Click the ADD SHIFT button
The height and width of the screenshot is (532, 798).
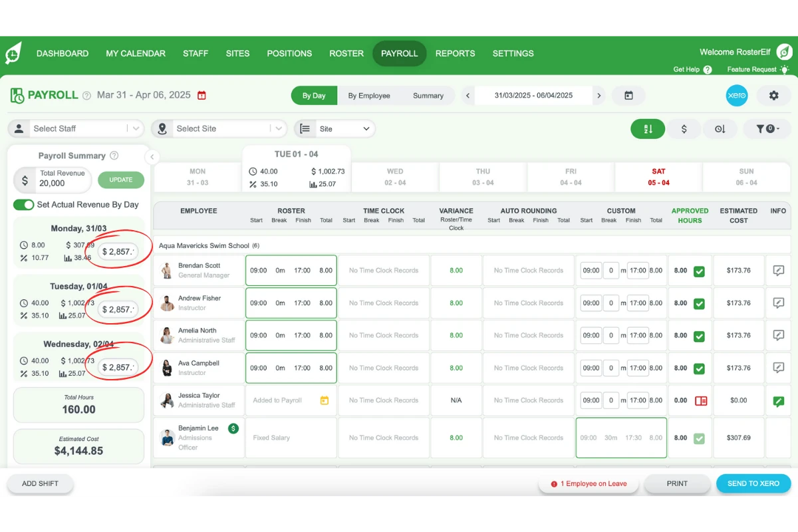[x=40, y=483]
